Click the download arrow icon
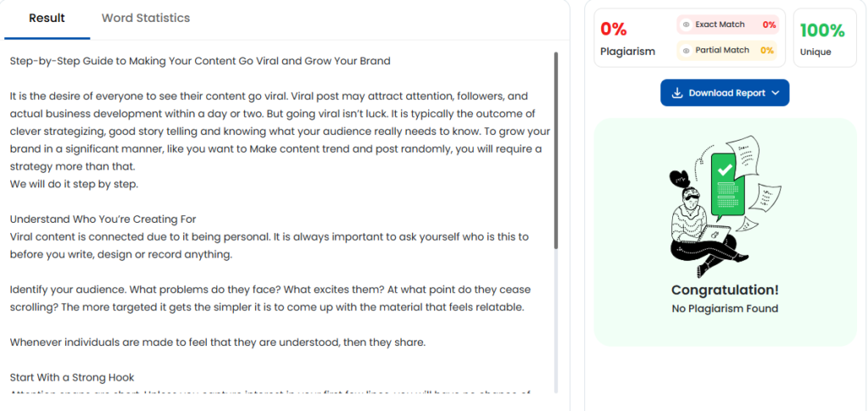 coord(676,93)
